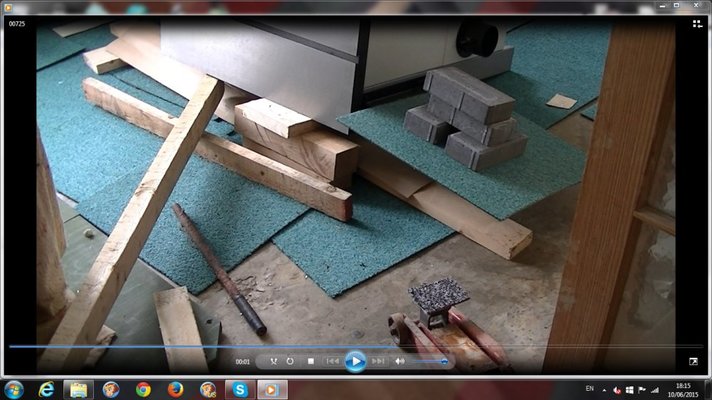Open Windows Explorer folder icon
This screenshot has height=400, width=712.
tap(78, 389)
